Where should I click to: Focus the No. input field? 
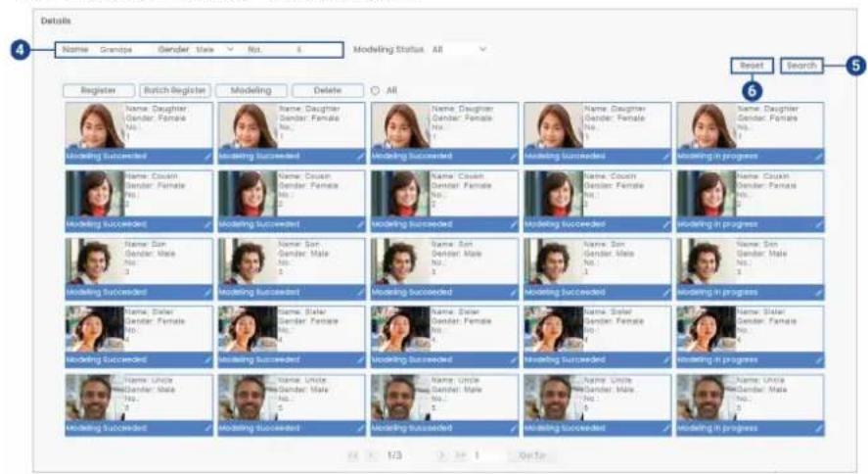pyautogui.click(x=302, y=49)
